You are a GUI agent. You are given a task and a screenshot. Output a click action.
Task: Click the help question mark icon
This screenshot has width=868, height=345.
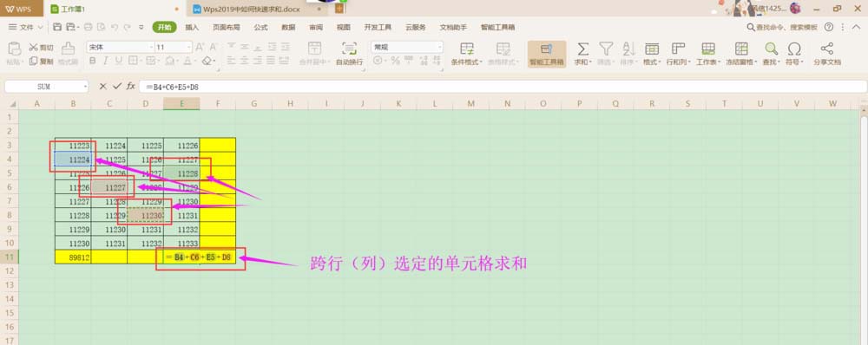(829, 27)
